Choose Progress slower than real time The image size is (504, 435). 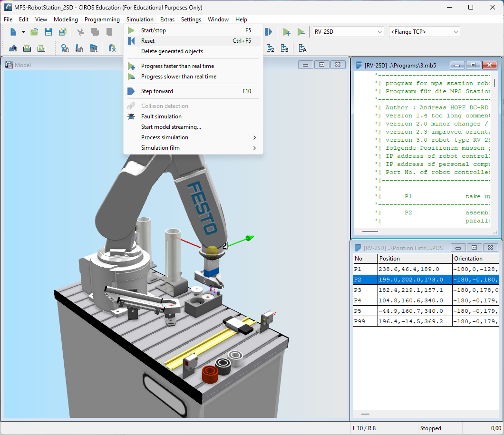[193, 77]
